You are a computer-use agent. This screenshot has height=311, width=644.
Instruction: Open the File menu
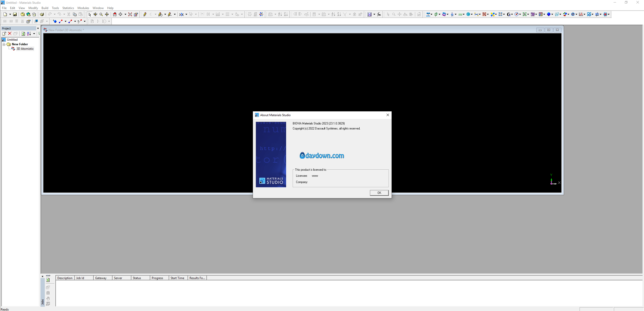4,8
